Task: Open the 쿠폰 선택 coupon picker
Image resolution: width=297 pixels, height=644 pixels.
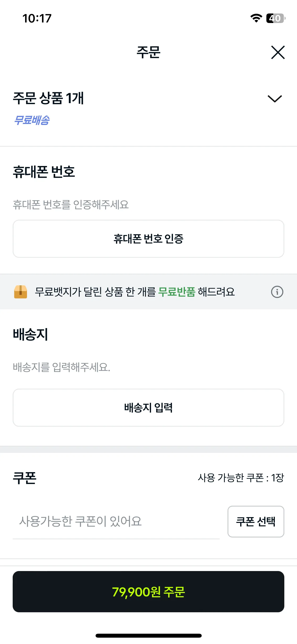Action: pyautogui.click(x=256, y=521)
